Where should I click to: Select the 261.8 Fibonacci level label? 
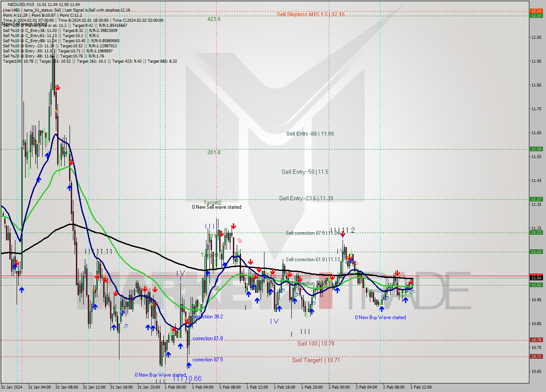click(214, 152)
